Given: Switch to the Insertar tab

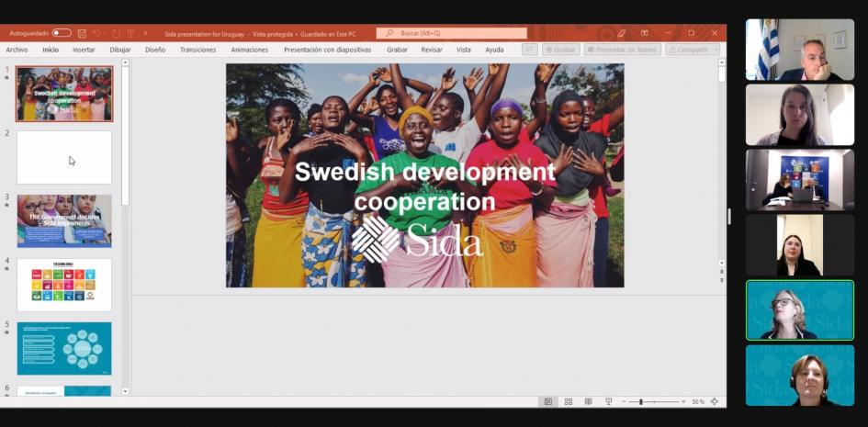Looking at the screenshot, I should 84,50.
